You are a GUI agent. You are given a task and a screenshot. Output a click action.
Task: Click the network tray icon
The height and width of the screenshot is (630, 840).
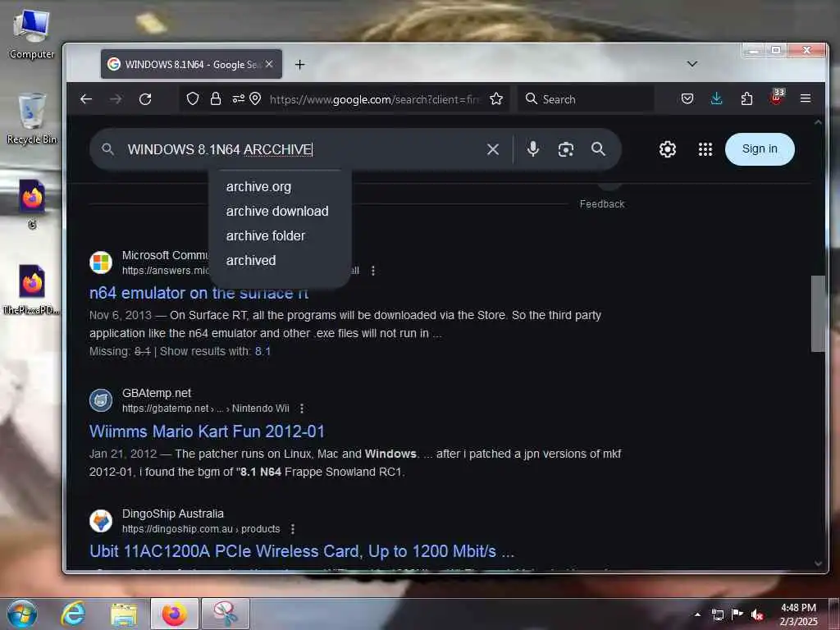click(718, 614)
